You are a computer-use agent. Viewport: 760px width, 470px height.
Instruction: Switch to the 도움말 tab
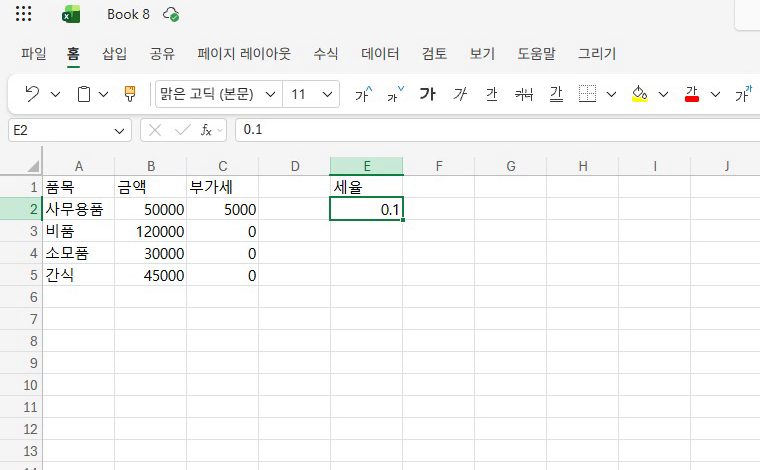point(536,53)
